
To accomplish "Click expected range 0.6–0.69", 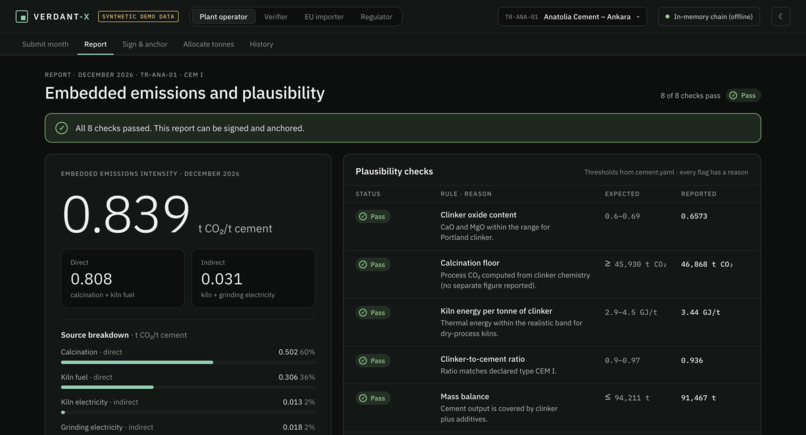I will [622, 216].
